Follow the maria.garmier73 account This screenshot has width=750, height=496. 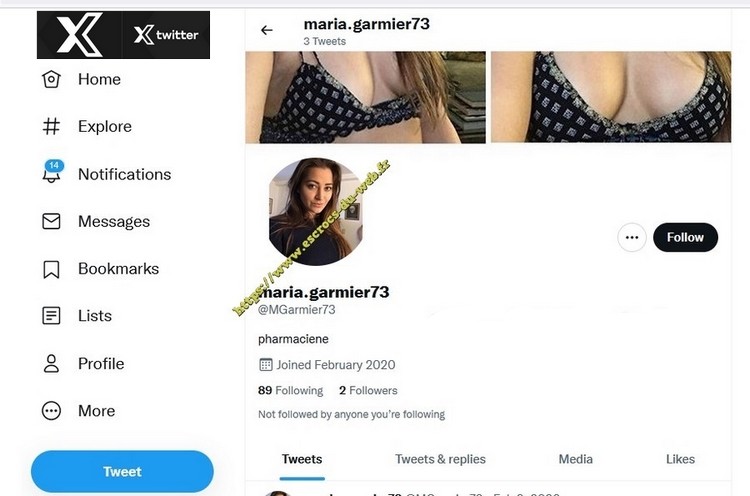click(685, 238)
